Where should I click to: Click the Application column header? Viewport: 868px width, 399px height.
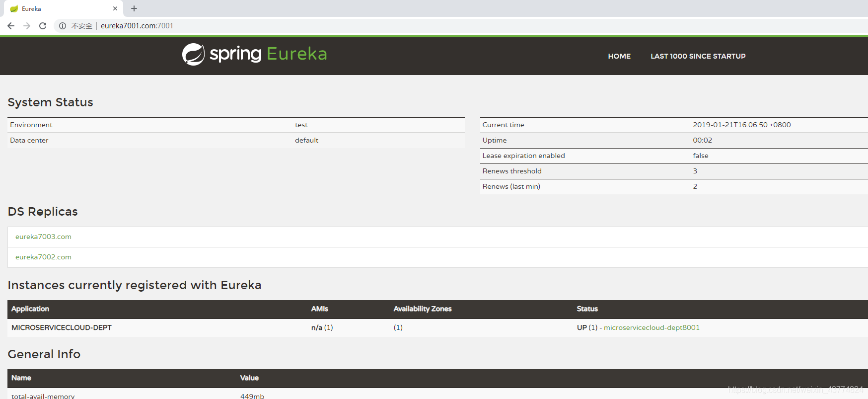tap(30, 309)
